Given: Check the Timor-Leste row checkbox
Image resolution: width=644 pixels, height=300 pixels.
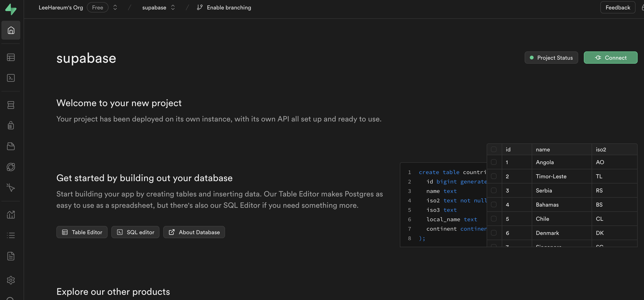Looking at the screenshot, I should [494, 176].
